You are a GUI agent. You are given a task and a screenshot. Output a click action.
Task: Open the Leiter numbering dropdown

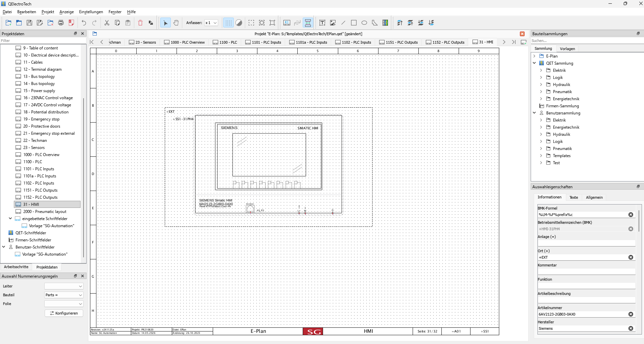[x=64, y=286]
